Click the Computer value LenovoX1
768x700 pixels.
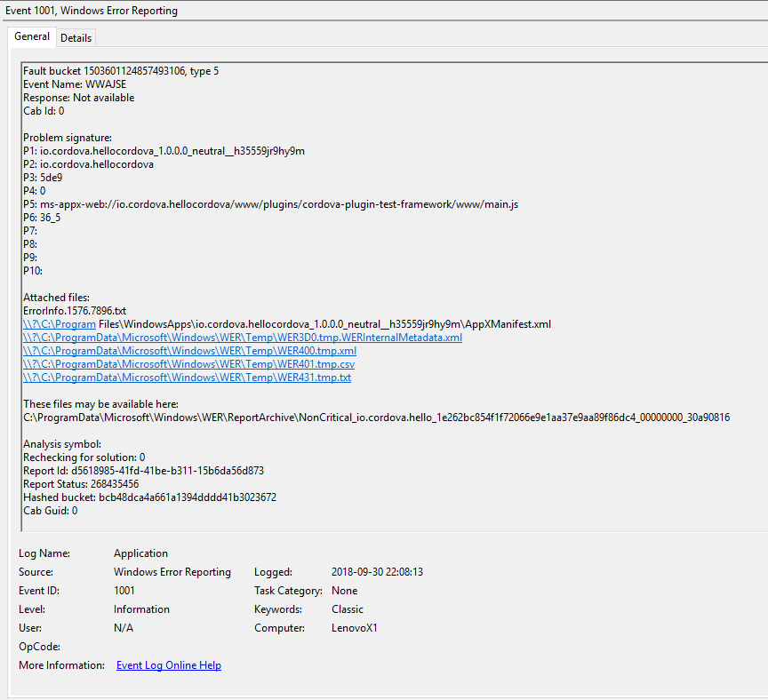[x=354, y=627]
